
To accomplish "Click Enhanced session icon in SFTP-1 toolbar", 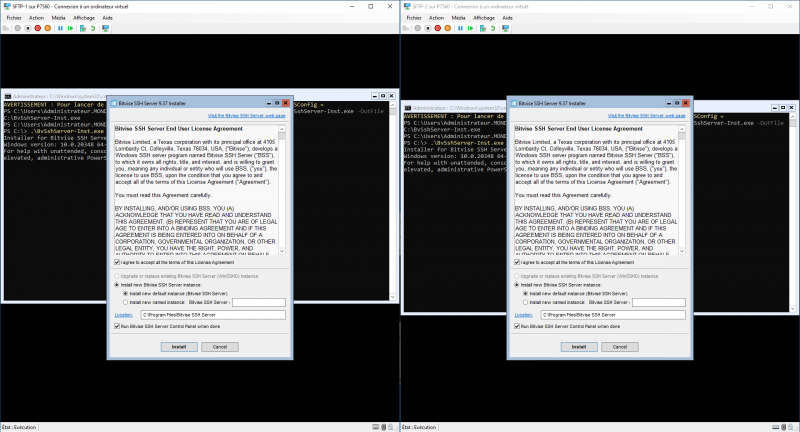I will tap(106, 28).
